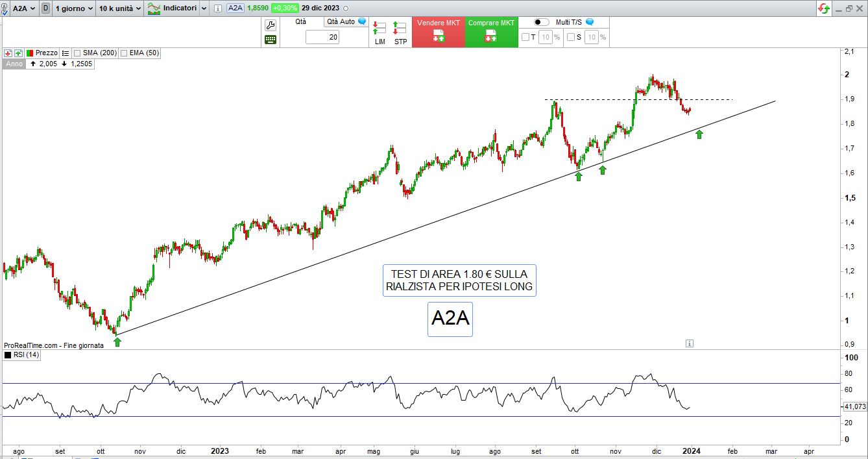Screen dimensions: 868x459
Task: Open the 10 k unità dropdown
Action: pos(120,8)
